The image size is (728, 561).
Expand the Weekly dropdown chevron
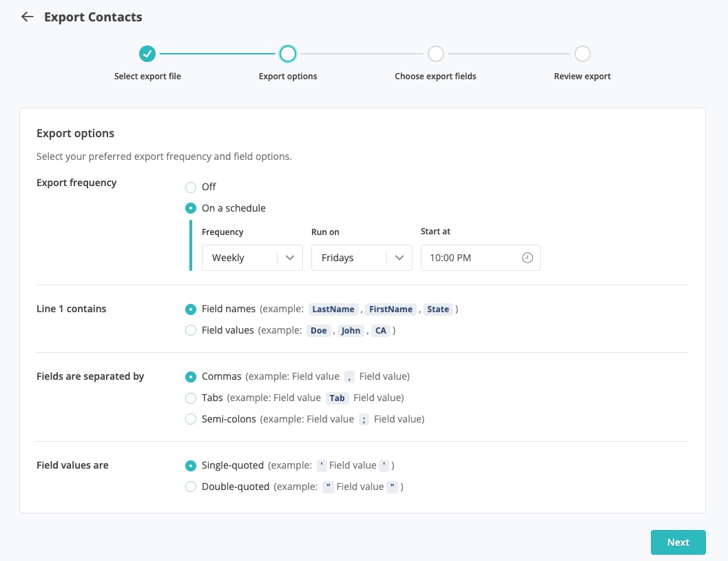pyautogui.click(x=290, y=258)
